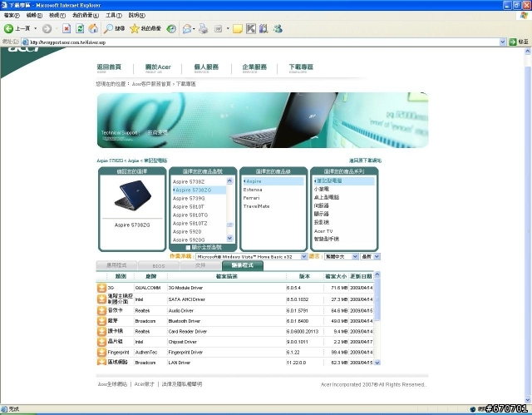Image resolution: width=532 pixels, height=415 pixels.
Task: Select Acer TV in product series list
Action: (323, 231)
